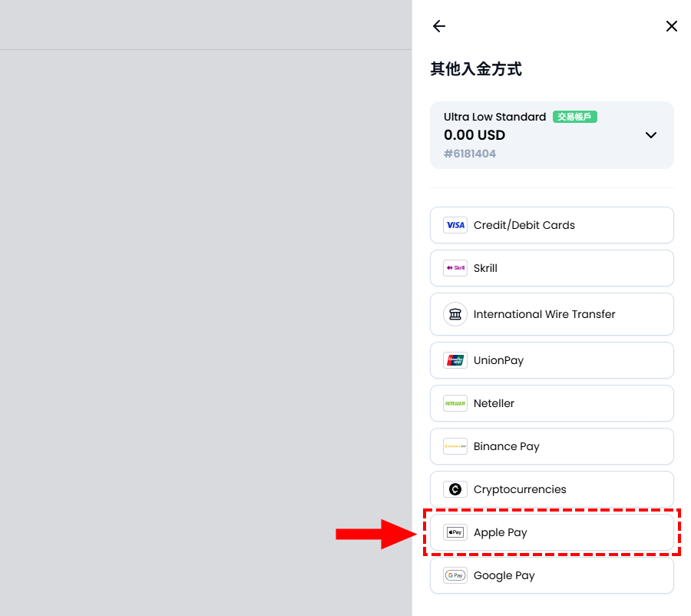The width and height of the screenshot is (691, 616).
Task: Open the Ultra Low Standard account card
Action: [537, 135]
